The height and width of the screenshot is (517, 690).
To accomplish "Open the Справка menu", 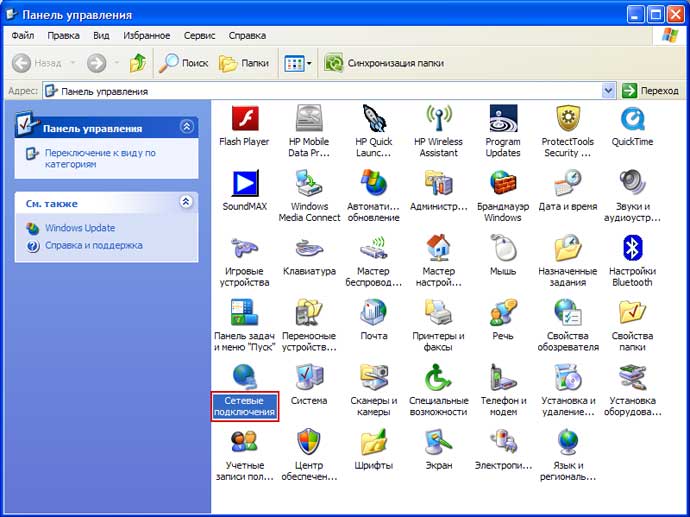I will (247, 36).
